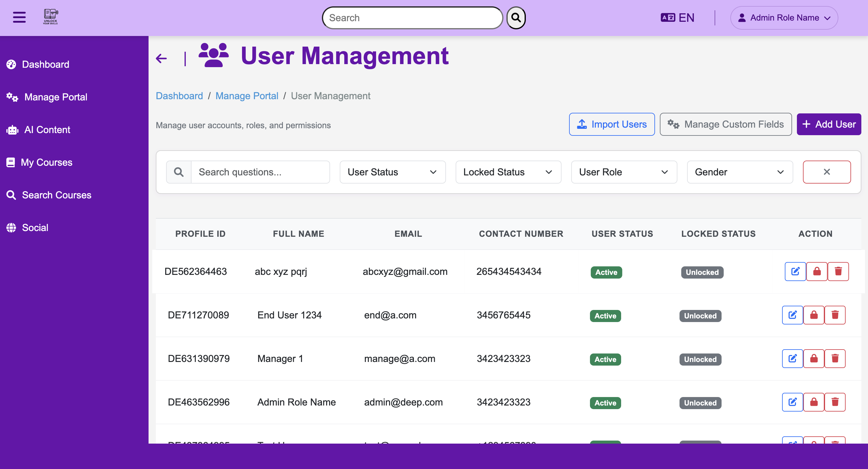
Task: Expand the Admin Role Name account menu
Action: coord(783,18)
